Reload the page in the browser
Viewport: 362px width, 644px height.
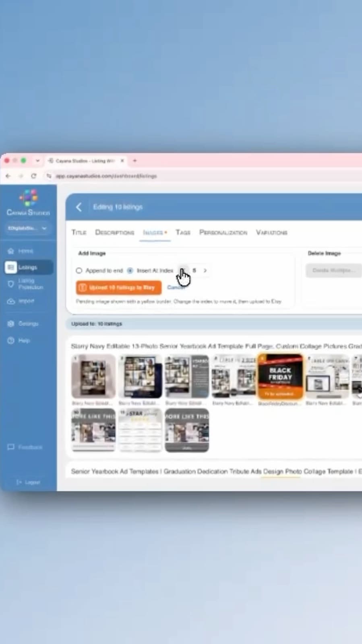click(34, 176)
